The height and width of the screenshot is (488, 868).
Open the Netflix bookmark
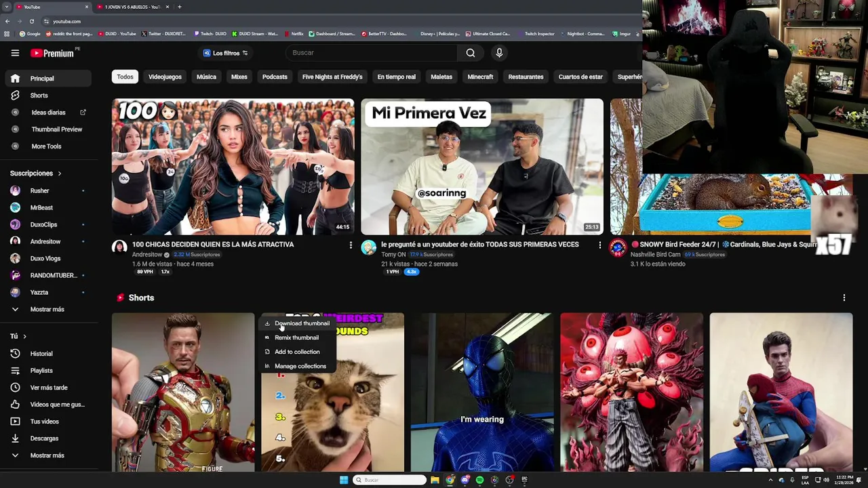(294, 34)
